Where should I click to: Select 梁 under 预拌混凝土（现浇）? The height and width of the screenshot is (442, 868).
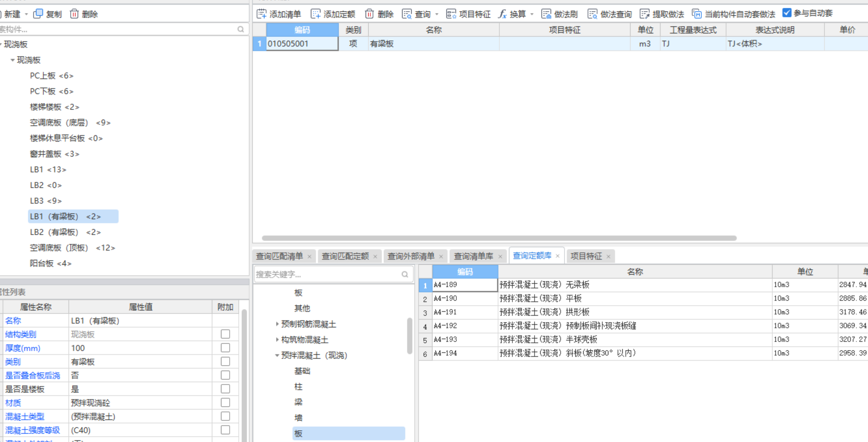pos(298,402)
